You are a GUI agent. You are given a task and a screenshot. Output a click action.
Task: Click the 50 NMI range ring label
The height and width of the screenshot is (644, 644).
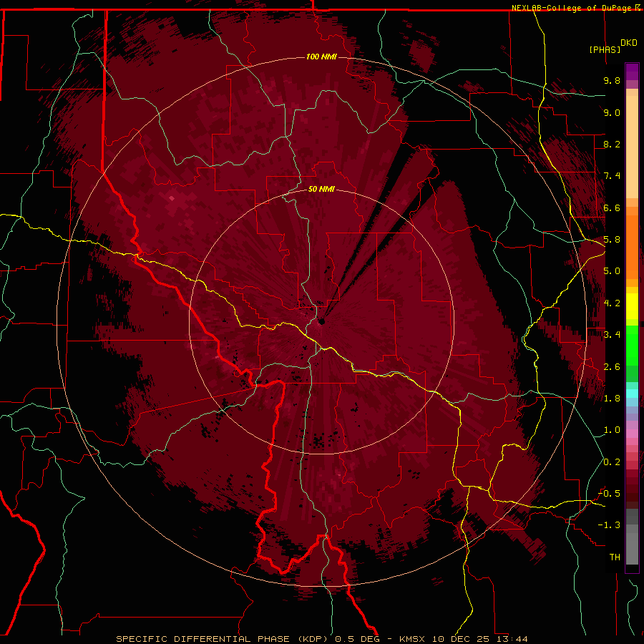coord(321,189)
